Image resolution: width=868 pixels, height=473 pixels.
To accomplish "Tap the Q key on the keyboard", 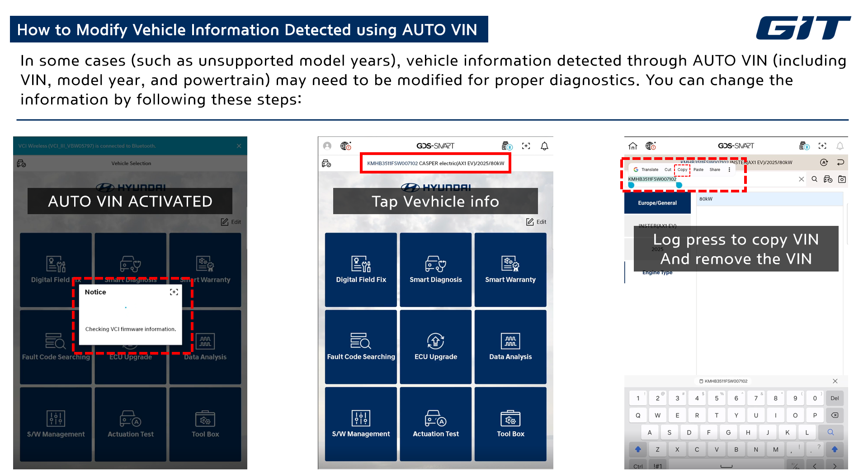I will pyautogui.click(x=638, y=415).
